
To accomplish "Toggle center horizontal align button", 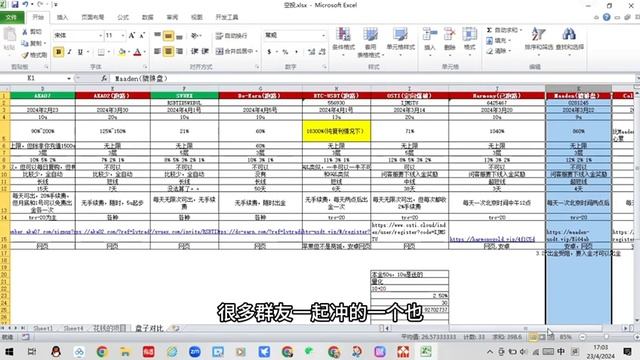I will 168,51.
